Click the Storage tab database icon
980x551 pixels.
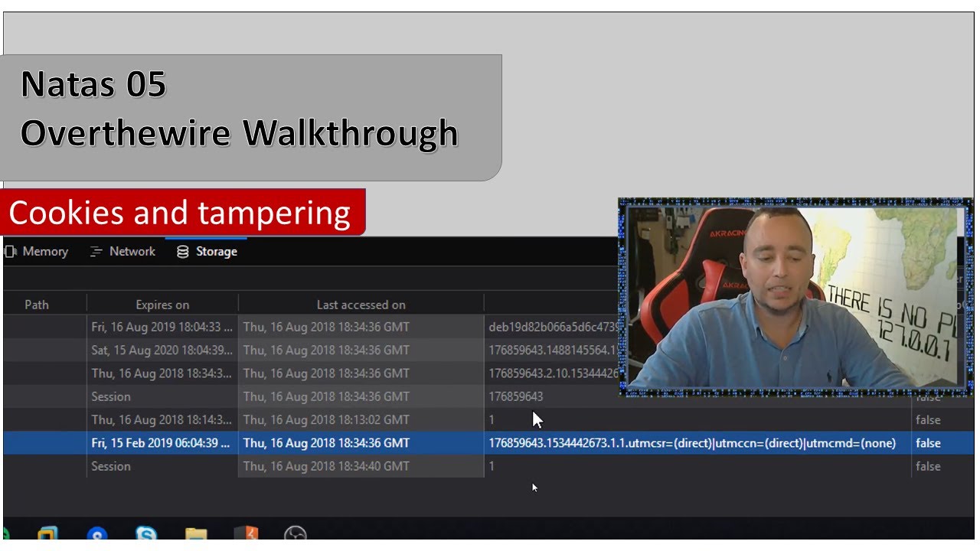[x=182, y=252]
